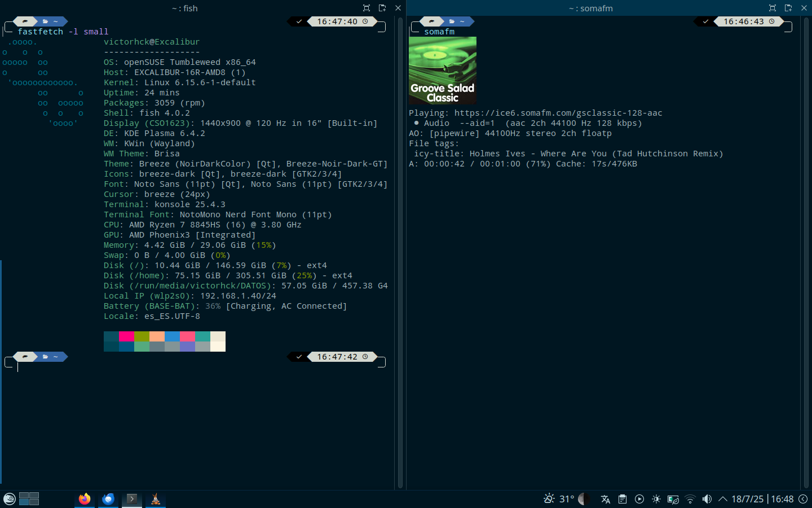Click the "Memory: 4.42 GiB / 29.06 GiB" line
The image size is (812, 508).
point(190,245)
